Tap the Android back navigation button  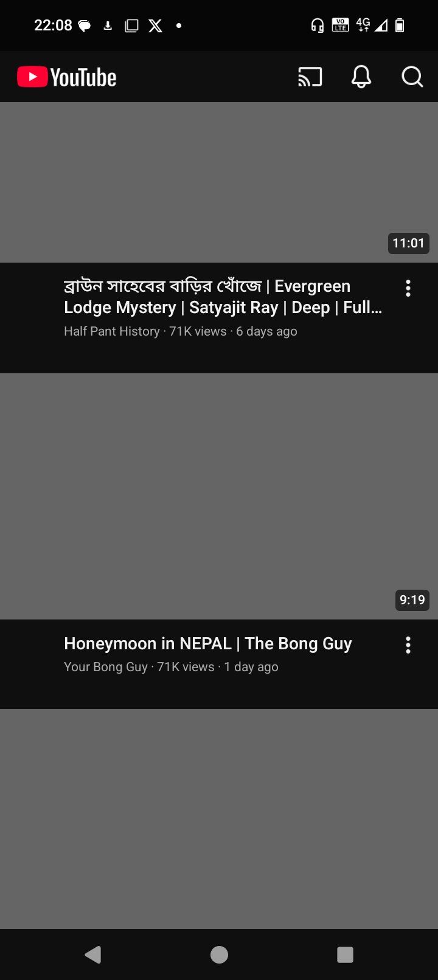(x=92, y=954)
